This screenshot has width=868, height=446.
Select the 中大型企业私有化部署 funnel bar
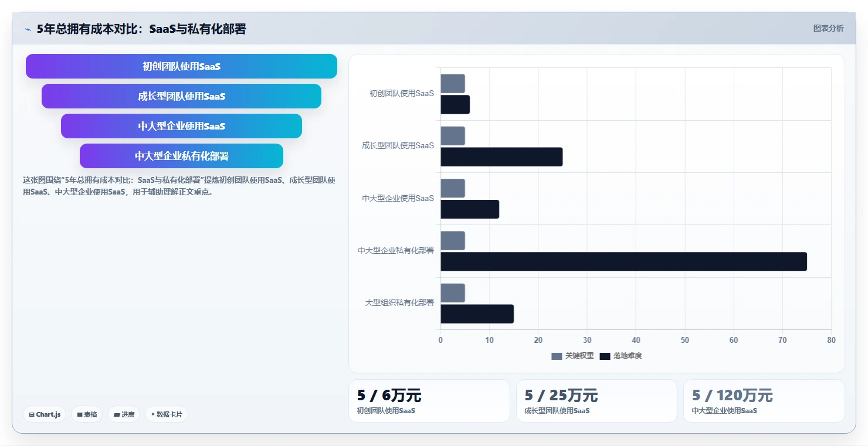[x=181, y=156]
